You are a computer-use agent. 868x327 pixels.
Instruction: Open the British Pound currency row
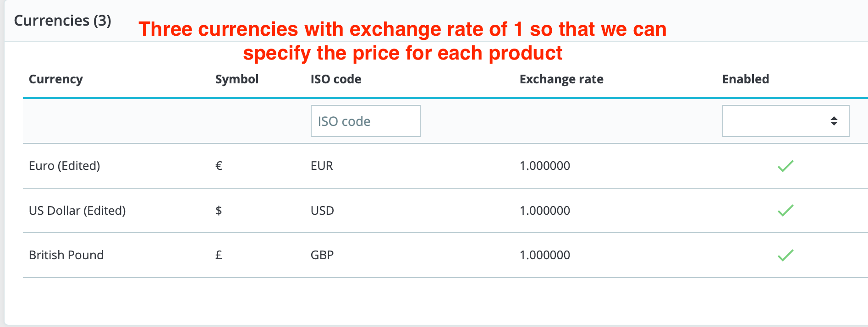(66, 255)
